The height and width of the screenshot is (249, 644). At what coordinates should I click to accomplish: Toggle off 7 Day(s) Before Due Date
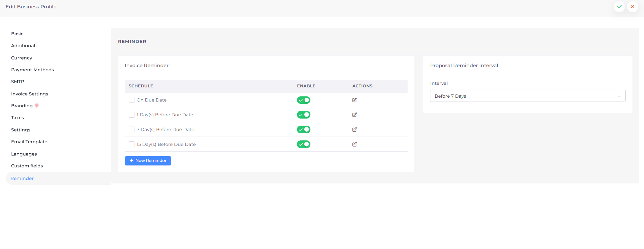pyautogui.click(x=303, y=129)
